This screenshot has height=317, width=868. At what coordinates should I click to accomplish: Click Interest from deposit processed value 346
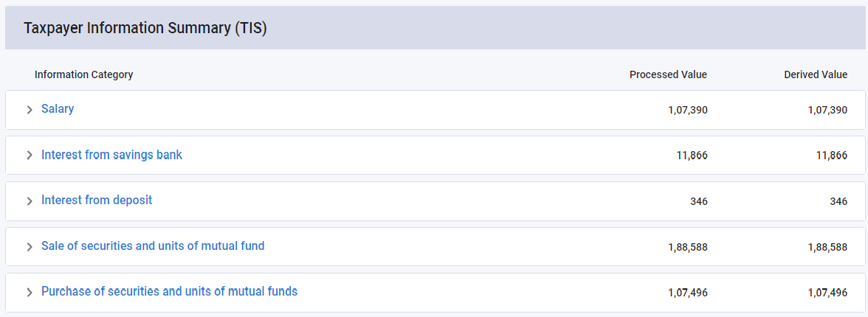click(x=698, y=201)
